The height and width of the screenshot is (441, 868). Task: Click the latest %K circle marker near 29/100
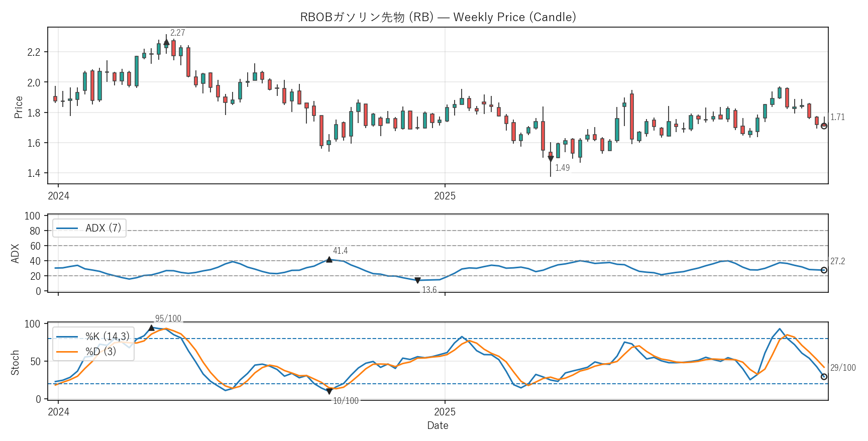tap(824, 377)
